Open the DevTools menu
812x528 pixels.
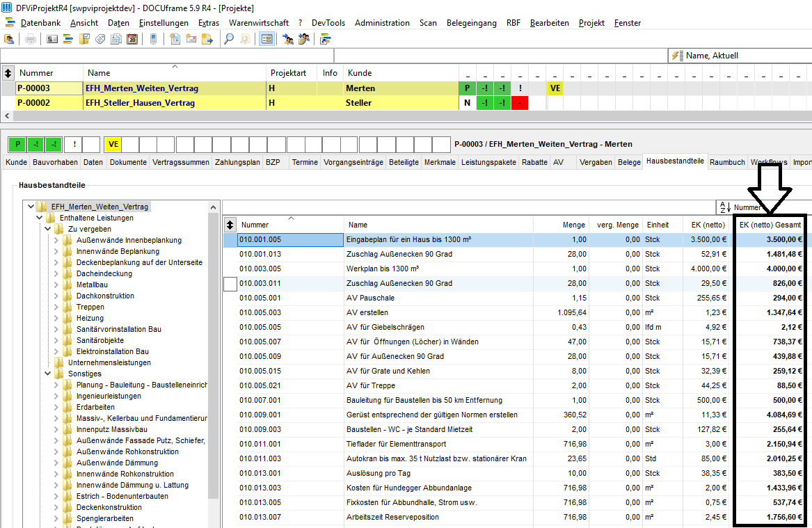coord(328,23)
